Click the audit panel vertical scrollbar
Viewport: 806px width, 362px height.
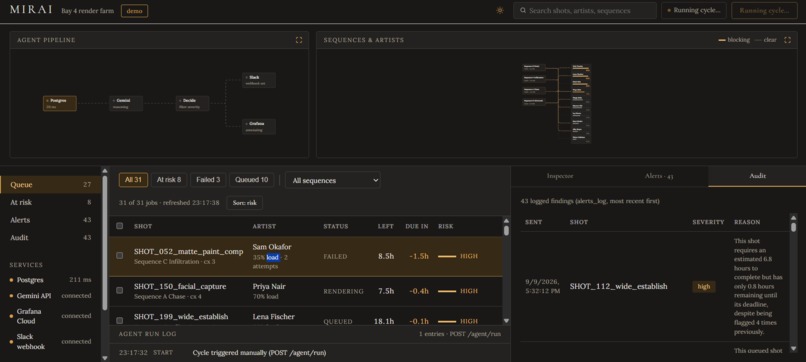793,284
